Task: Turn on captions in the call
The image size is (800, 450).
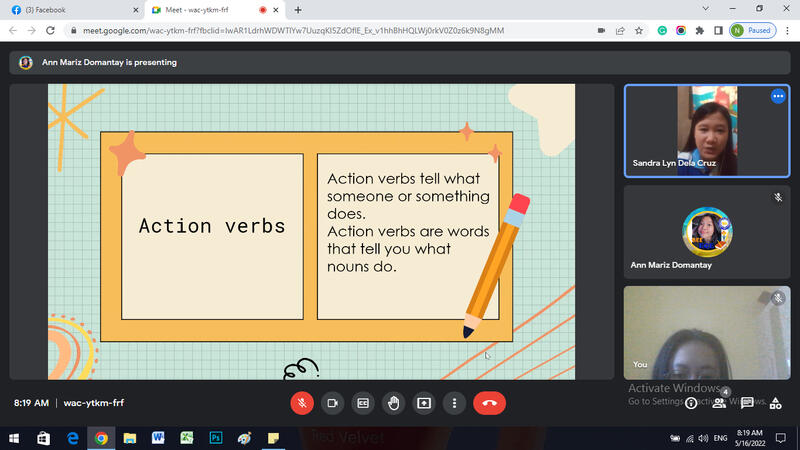Action: coord(363,403)
